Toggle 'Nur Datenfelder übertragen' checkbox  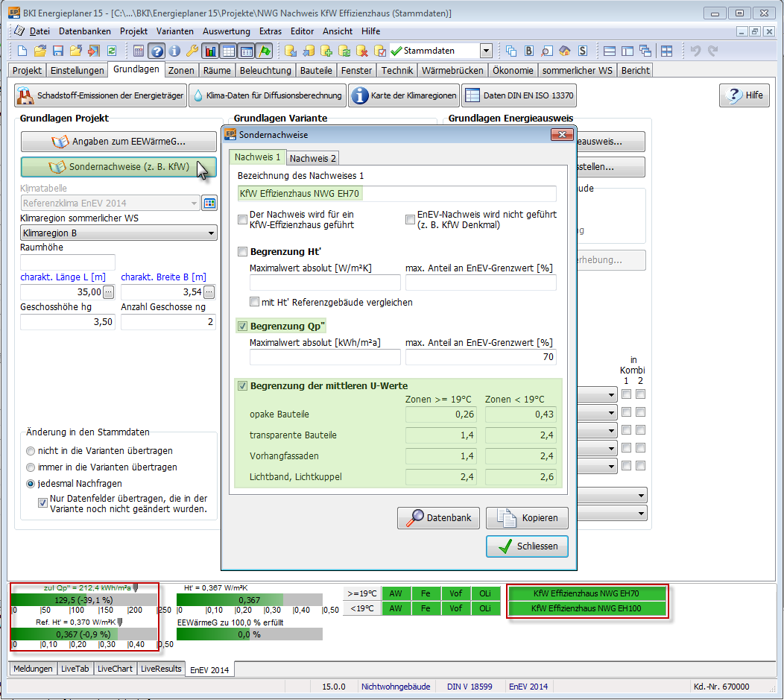(43, 503)
